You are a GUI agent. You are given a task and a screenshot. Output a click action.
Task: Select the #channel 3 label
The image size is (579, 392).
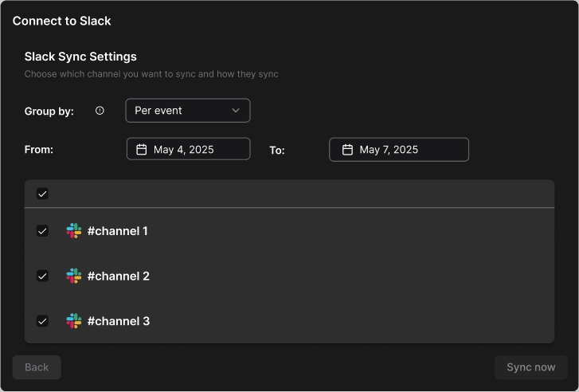pos(119,321)
